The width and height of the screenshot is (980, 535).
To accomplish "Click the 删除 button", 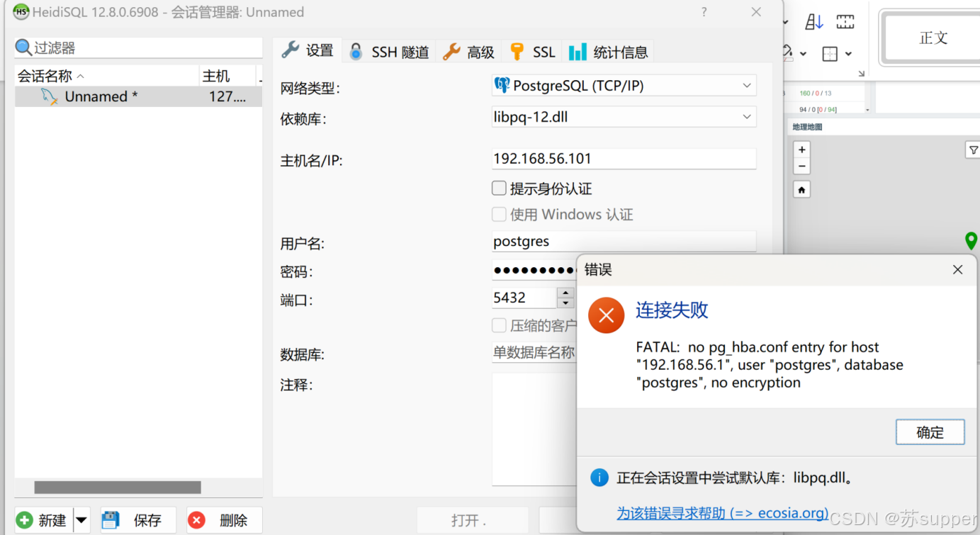I will [x=225, y=520].
